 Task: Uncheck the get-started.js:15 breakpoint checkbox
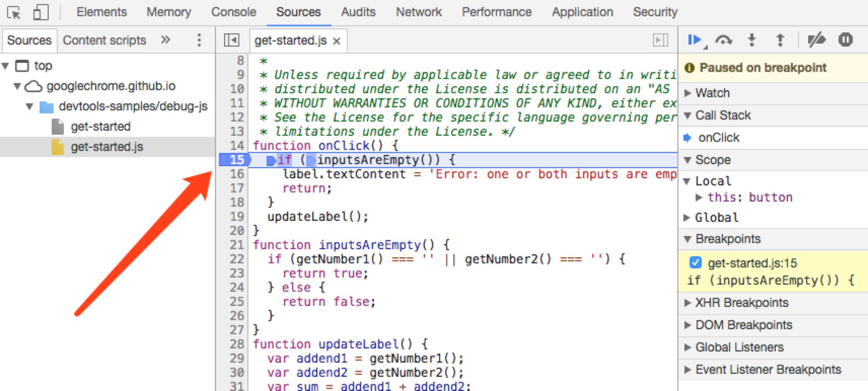(x=696, y=263)
